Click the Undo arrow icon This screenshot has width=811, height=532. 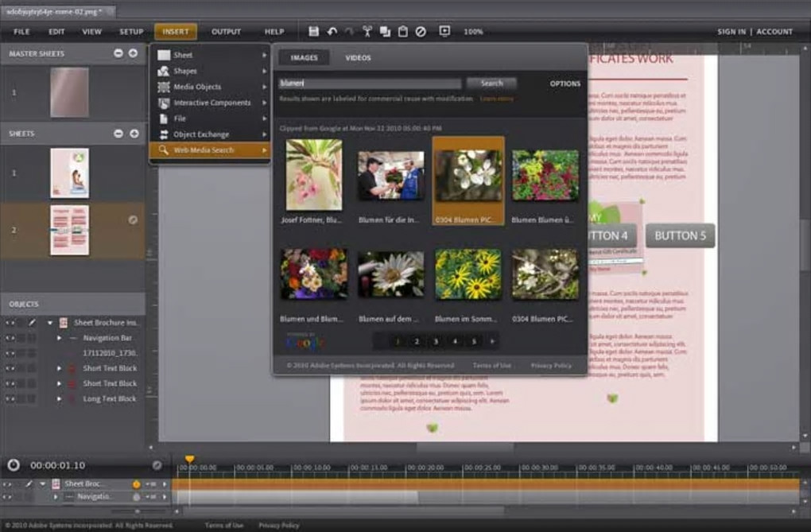point(332,32)
